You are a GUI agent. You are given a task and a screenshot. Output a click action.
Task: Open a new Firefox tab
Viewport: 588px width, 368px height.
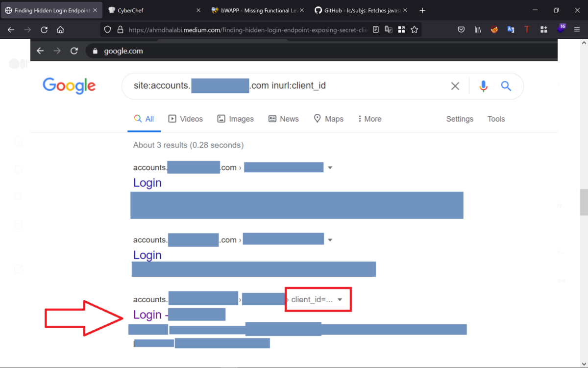click(422, 10)
